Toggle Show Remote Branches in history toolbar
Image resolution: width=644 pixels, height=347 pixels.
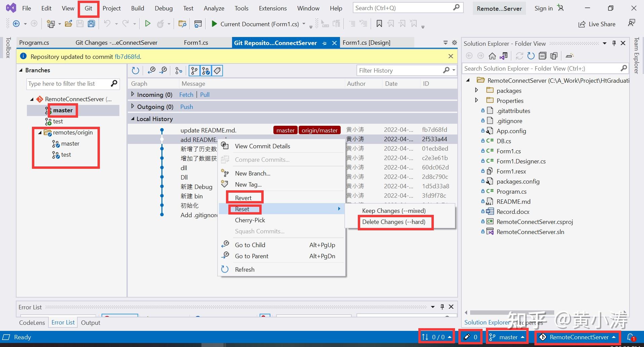tap(206, 71)
